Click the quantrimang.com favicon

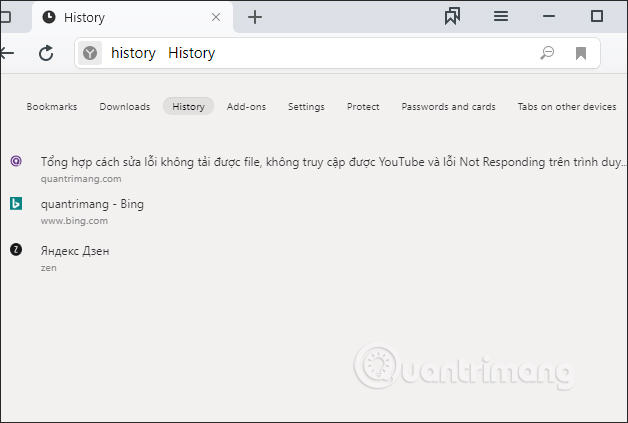tap(16, 161)
